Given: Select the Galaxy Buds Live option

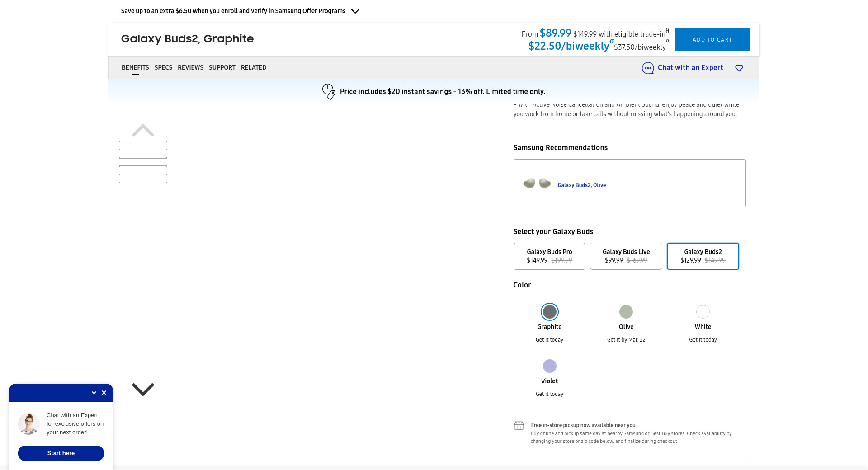Looking at the screenshot, I should tap(626, 256).
